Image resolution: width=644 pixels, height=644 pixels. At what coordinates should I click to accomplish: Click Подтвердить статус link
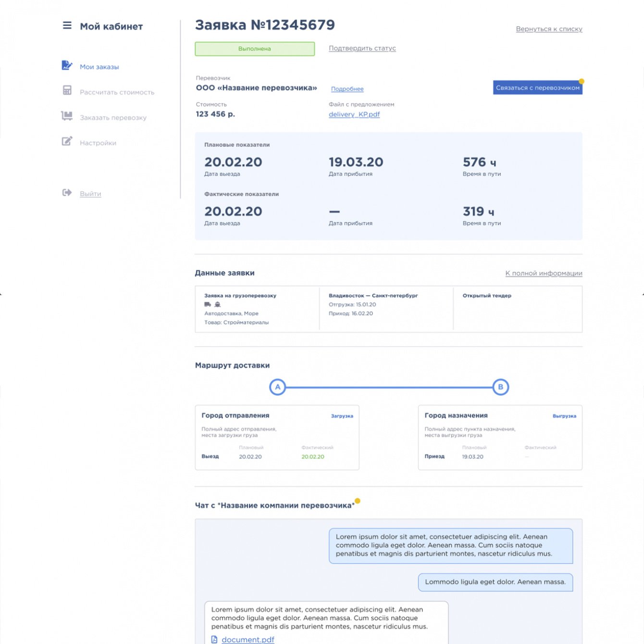(x=362, y=48)
